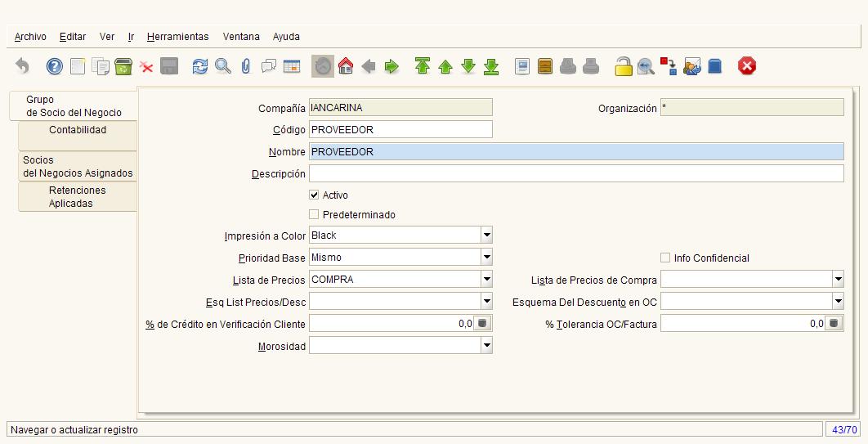Open the Retenciones Aplicadas tab

pos(78,196)
